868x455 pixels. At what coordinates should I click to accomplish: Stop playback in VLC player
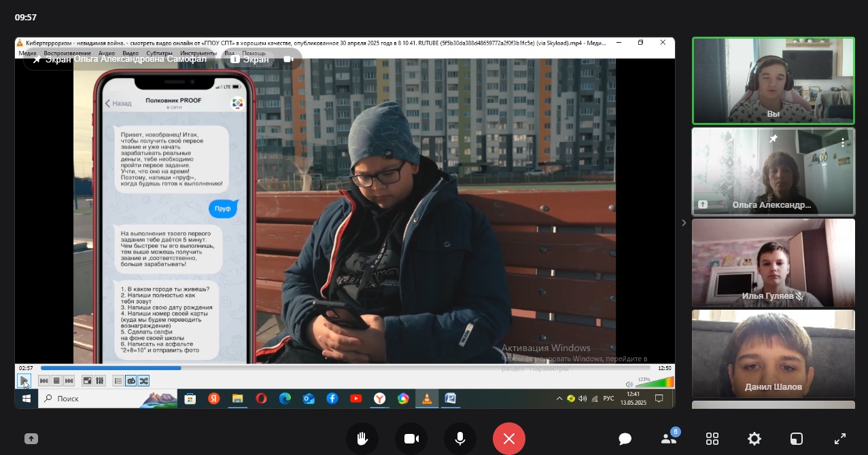pos(56,381)
